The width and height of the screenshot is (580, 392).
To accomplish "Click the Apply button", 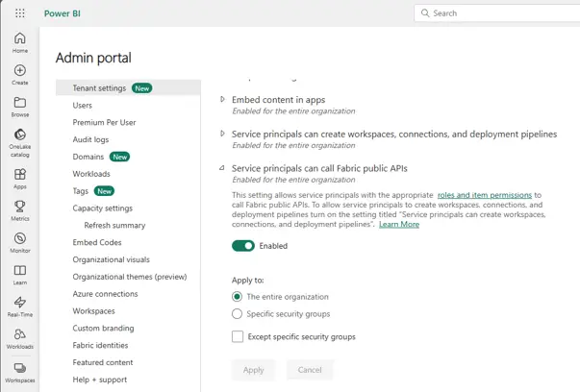I will point(253,370).
